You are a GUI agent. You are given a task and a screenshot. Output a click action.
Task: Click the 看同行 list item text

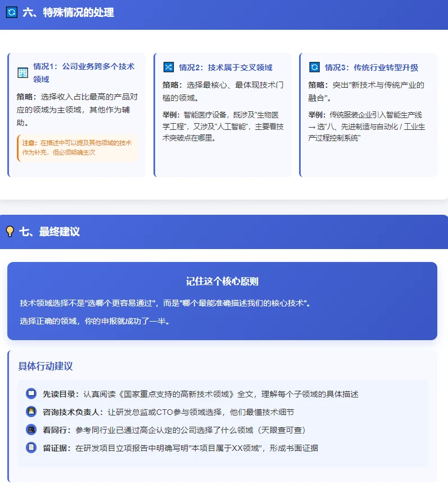[x=174, y=430]
